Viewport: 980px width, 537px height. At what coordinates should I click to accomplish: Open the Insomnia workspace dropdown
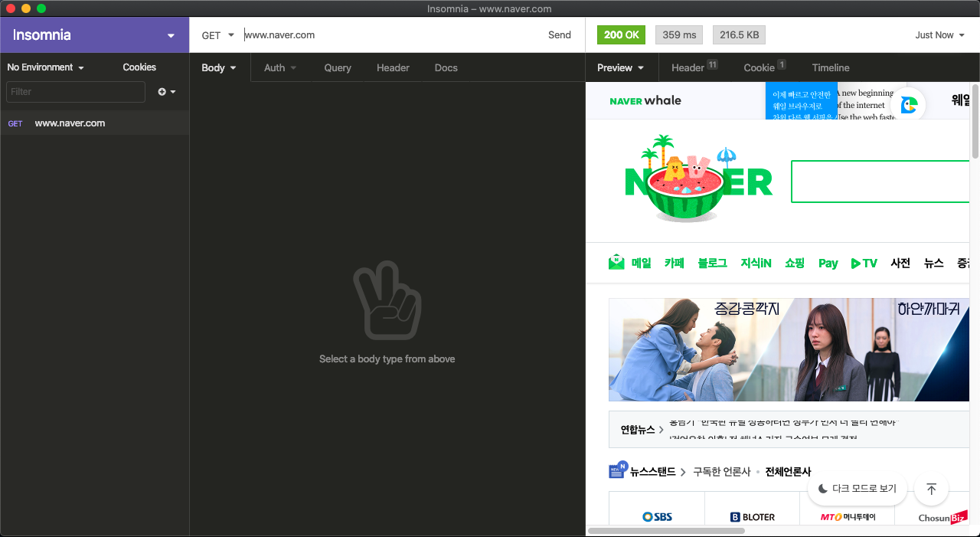(94, 35)
